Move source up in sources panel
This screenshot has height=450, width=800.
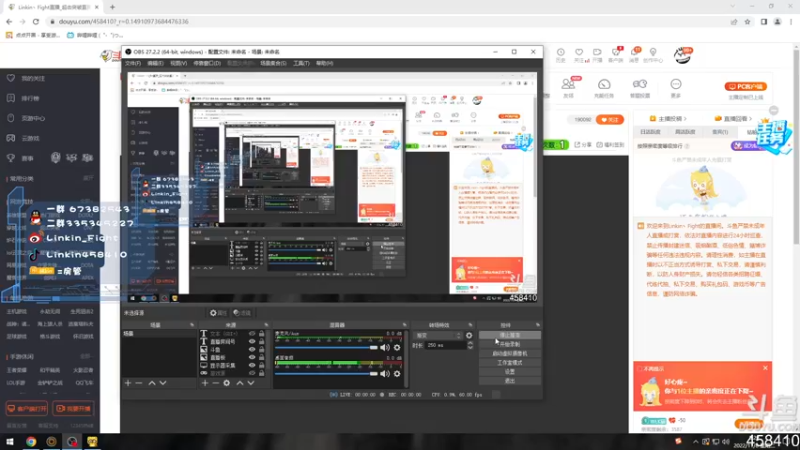point(240,383)
